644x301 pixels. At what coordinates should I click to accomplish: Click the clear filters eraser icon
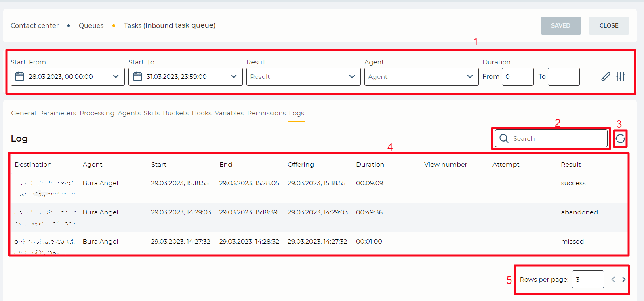(606, 76)
